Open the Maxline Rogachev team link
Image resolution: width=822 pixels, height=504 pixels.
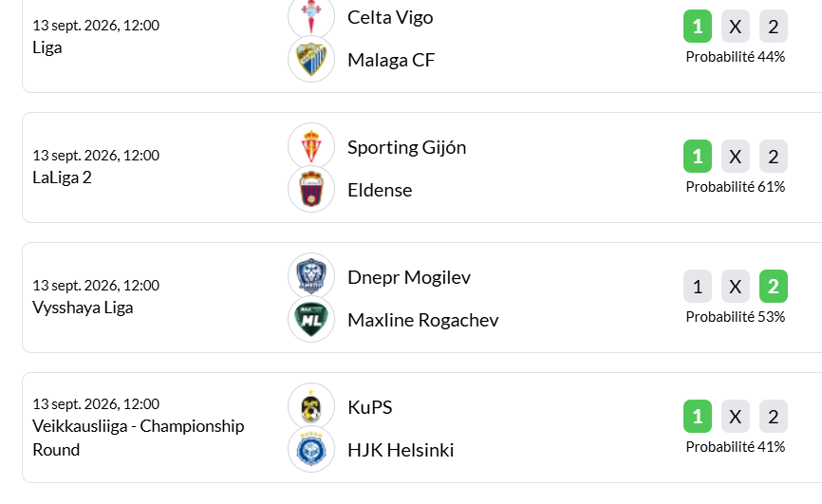(423, 320)
